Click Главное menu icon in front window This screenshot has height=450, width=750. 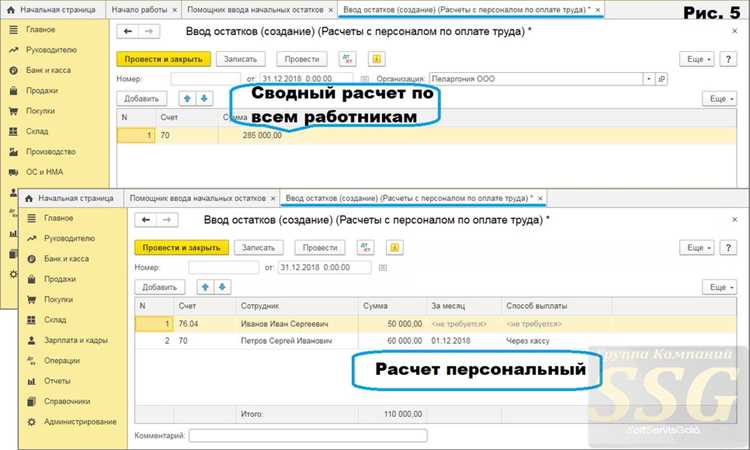pyautogui.click(x=32, y=218)
